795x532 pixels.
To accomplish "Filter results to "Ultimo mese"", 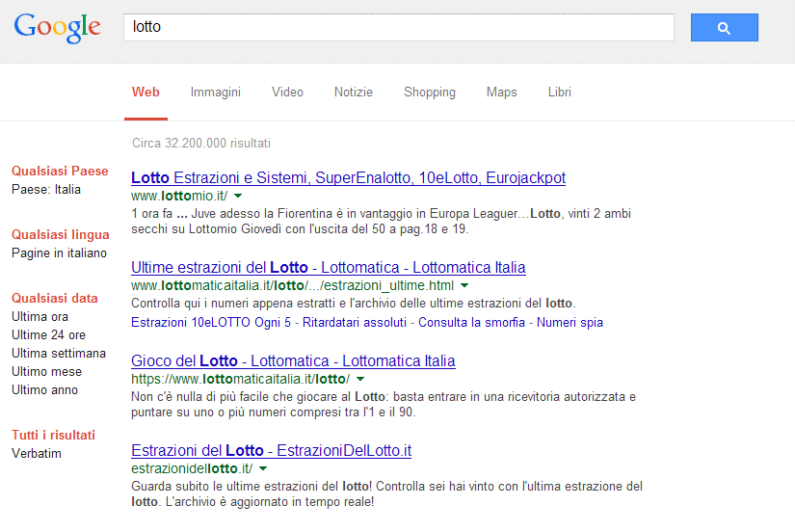I will pyautogui.click(x=46, y=372).
